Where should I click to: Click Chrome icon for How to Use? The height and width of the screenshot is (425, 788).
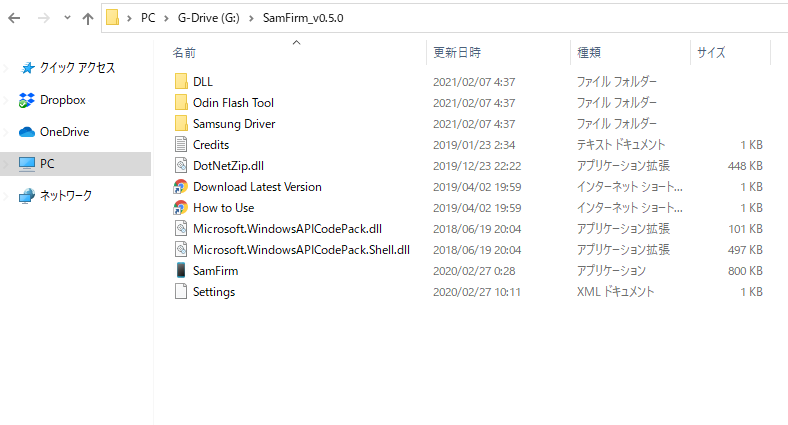[x=180, y=208]
